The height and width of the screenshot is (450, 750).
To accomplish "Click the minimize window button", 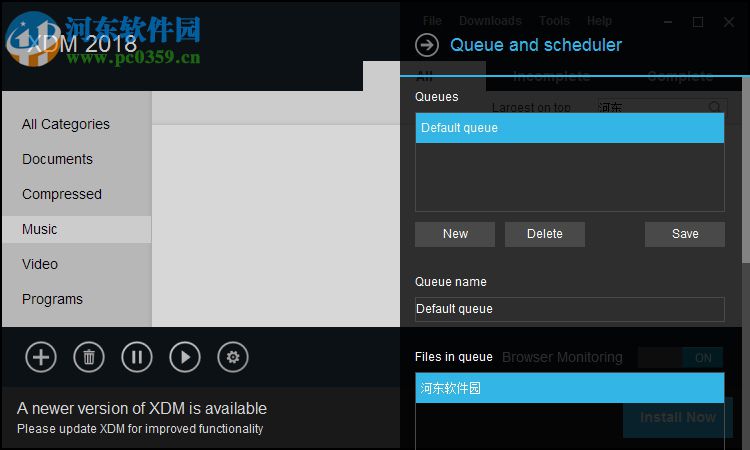I will coord(668,22).
